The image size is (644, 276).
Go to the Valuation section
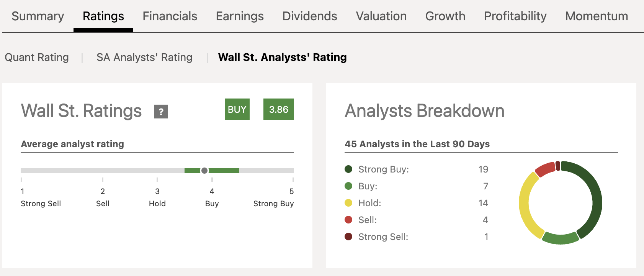point(381,16)
